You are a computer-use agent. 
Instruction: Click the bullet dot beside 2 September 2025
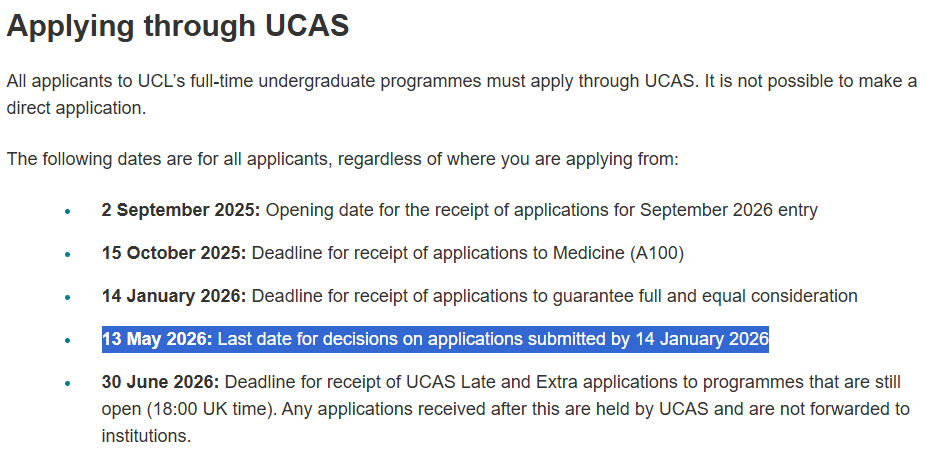click(x=67, y=211)
